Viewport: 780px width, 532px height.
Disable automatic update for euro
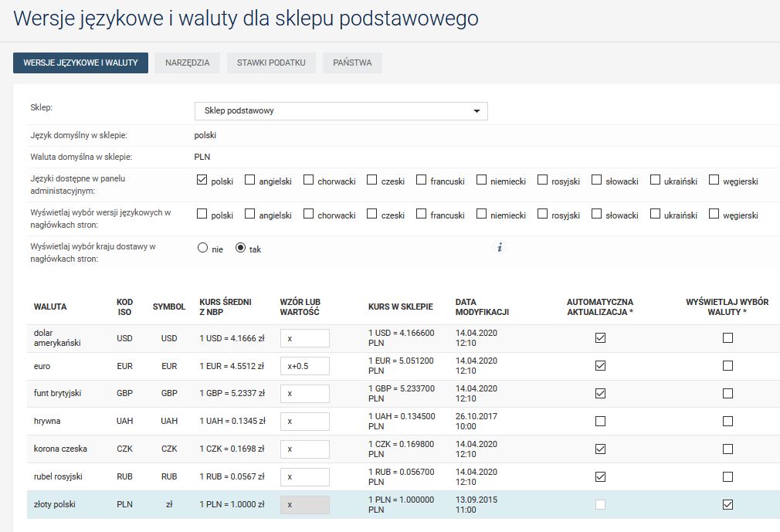[x=600, y=366]
